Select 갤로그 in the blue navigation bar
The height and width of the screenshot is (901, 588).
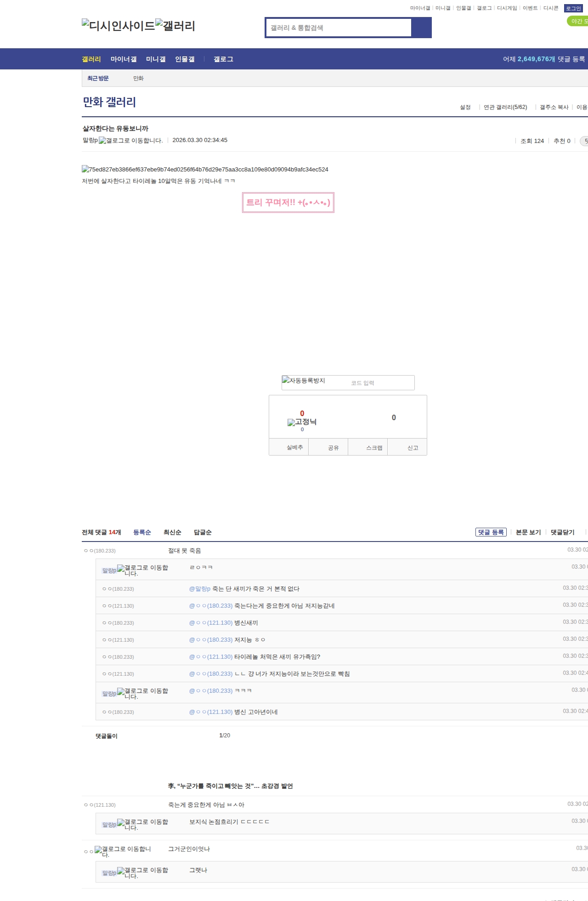(x=223, y=59)
